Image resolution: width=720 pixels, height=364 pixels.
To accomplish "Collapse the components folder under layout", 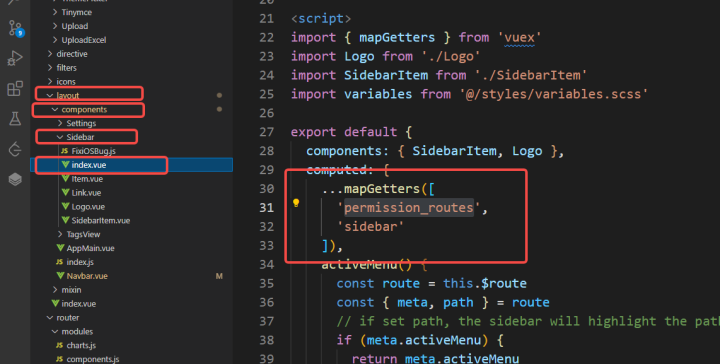I will [55, 109].
